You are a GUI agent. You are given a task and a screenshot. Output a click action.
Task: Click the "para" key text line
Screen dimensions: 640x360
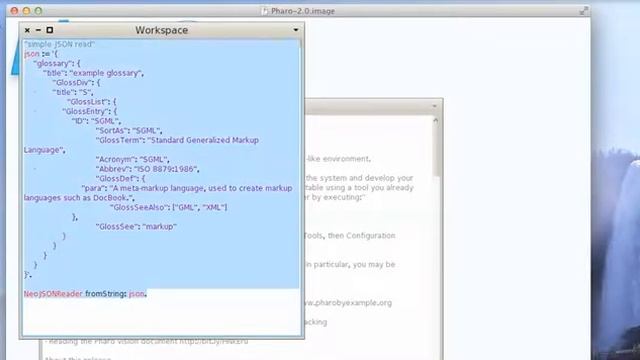coord(187,189)
